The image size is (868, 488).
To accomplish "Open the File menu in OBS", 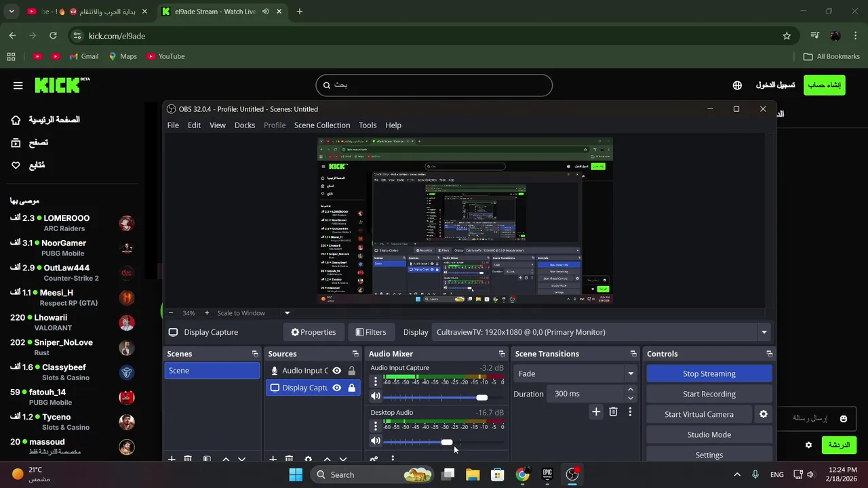I will [x=173, y=125].
